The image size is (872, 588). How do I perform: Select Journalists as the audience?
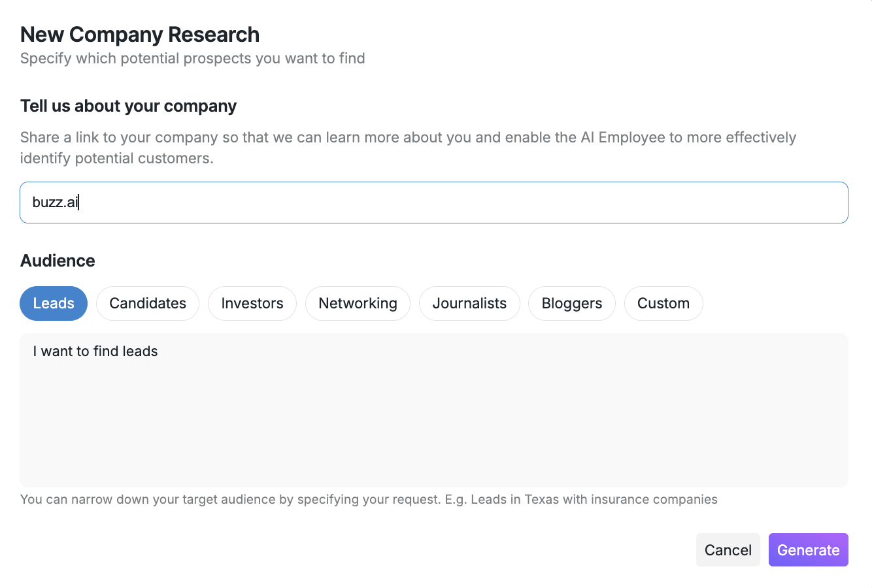tap(469, 303)
